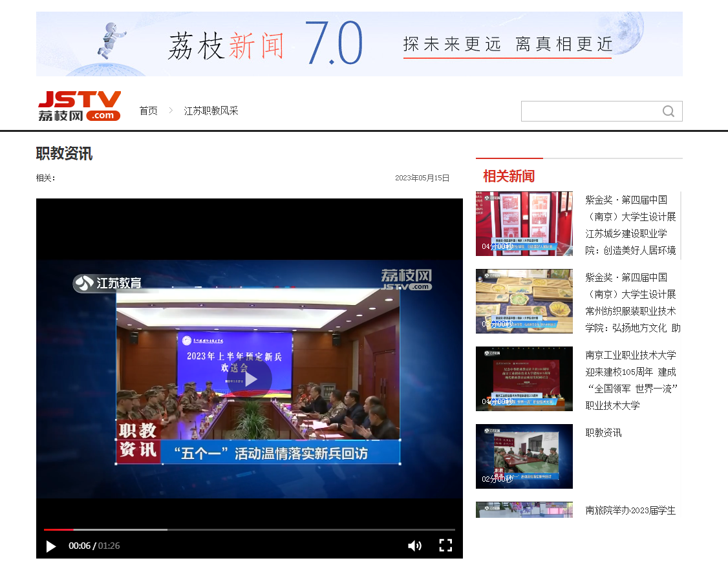Open 南旅院举办2023届学生 news link
The image size is (728, 576).
coord(630,510)
